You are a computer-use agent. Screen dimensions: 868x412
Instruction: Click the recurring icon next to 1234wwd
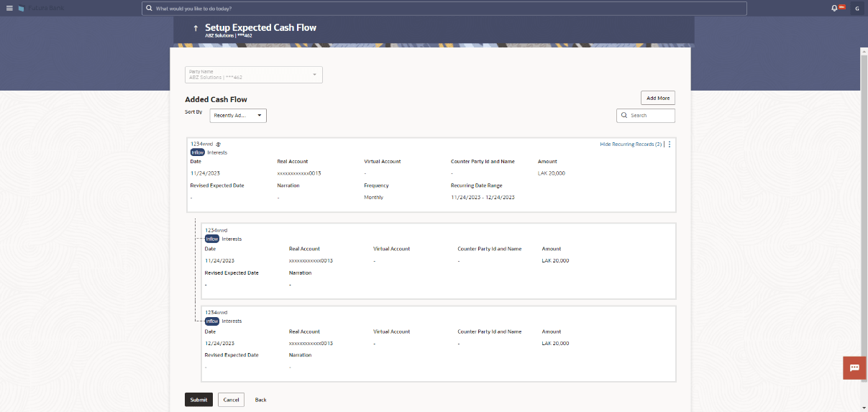pos(219,145)
